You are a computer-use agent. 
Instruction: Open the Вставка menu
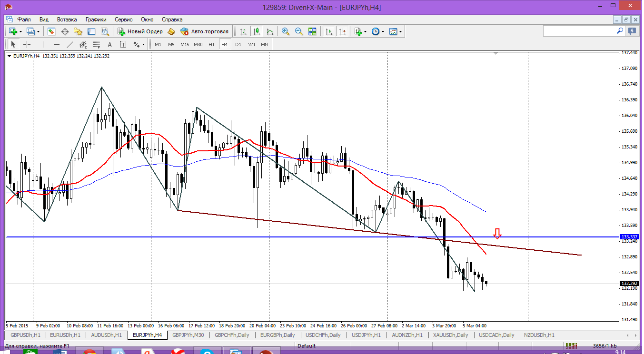coord(67,20)
